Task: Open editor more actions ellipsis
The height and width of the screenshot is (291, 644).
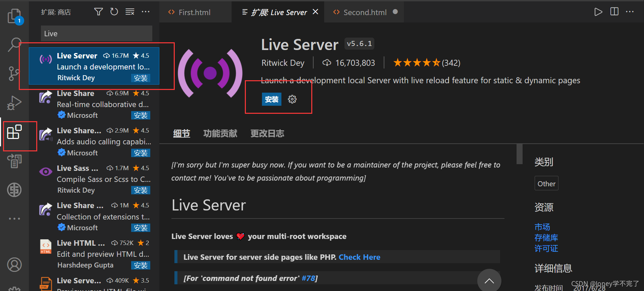Action: (x=630, y=12)
